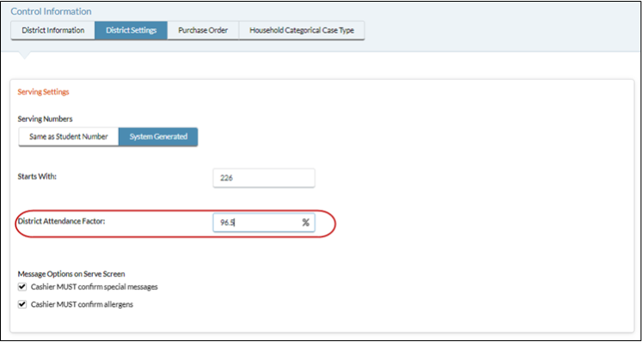Image resolution: width=644 pixels, height=342 pixels.
Task: Click the Serving Numbers label
Action: click(46, 119)
